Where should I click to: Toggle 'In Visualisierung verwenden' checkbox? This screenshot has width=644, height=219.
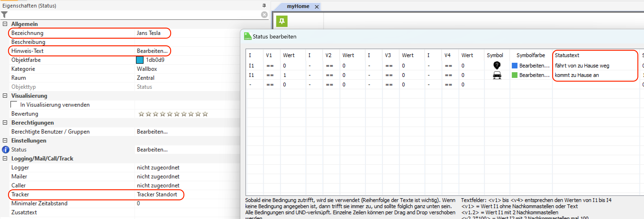click(14, 105)
